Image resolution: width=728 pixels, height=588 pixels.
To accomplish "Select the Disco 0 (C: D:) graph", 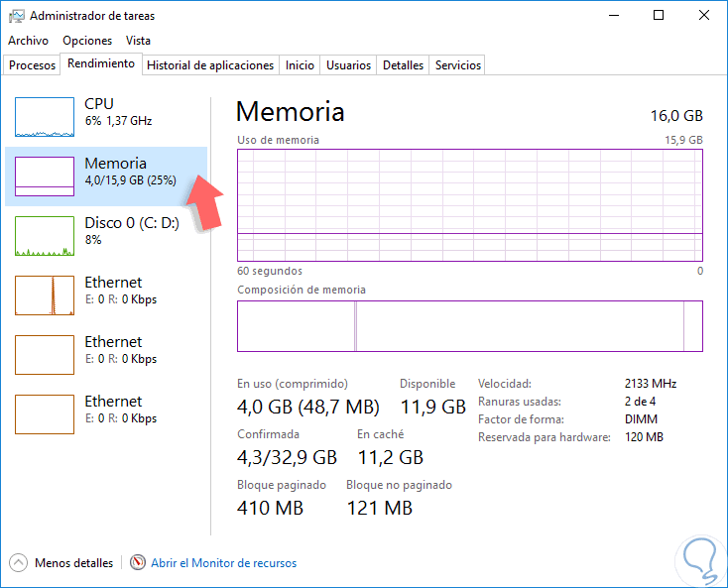I will (x=45, y=236).
